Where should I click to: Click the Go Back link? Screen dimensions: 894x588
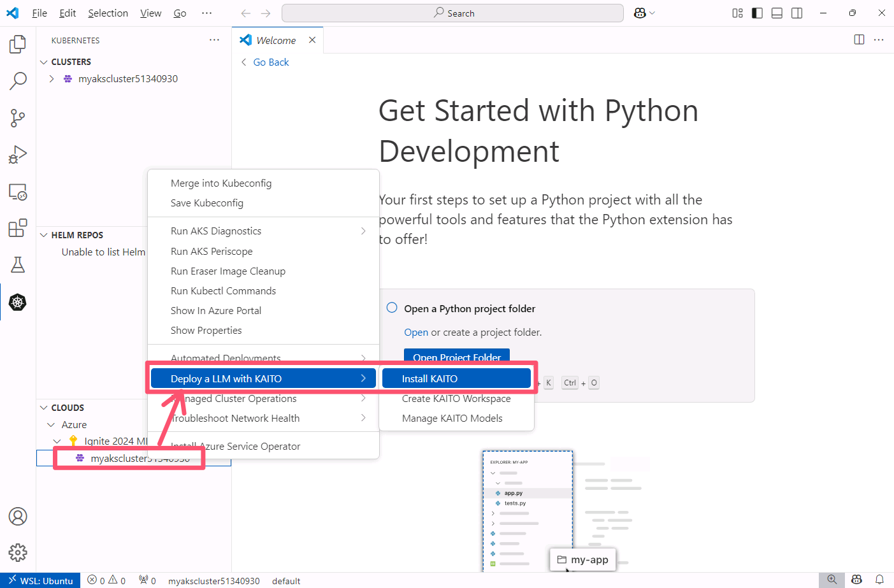click(x=270, y=62)
